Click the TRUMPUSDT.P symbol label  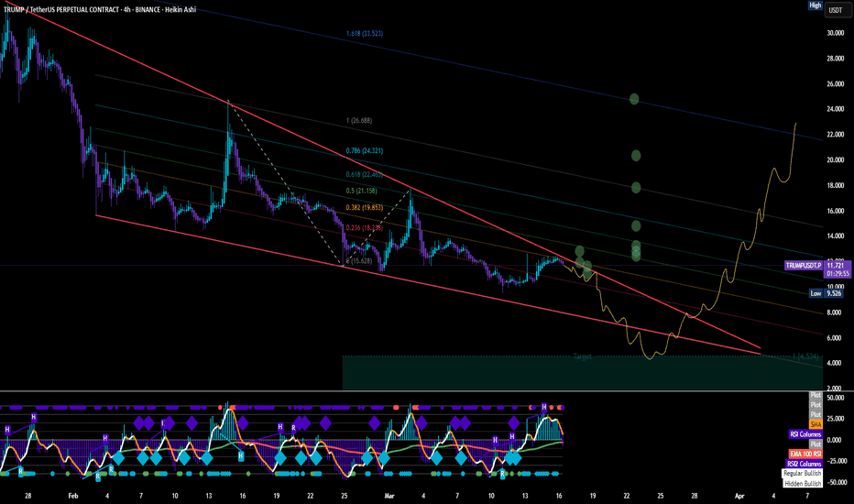click(x=804, y=266)
